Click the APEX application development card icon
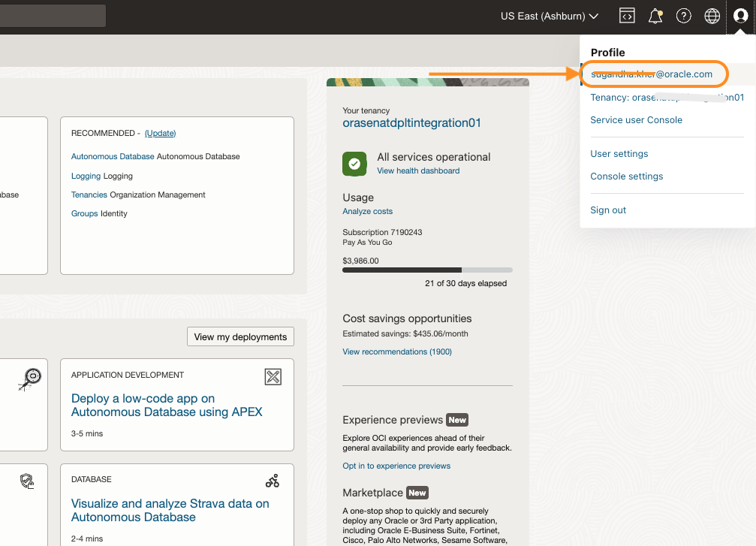756x546 pixels. click(x=273, y=377)
